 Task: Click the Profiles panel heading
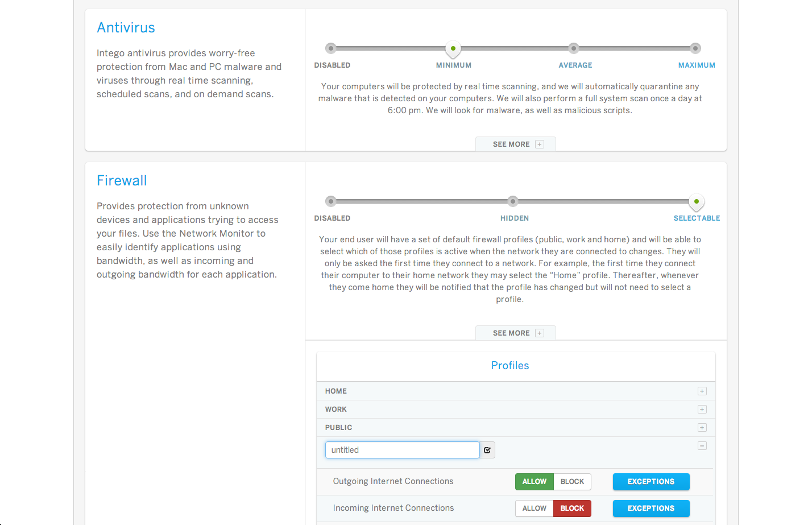pos(510,366)
